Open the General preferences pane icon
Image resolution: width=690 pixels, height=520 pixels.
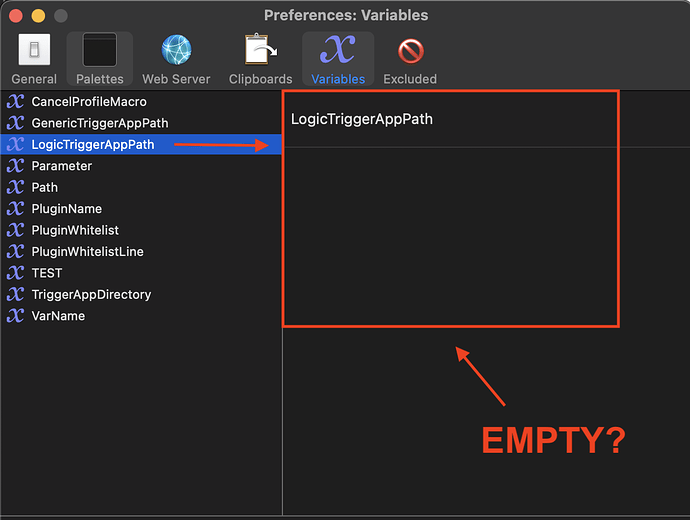pyautogui.click(x=34, y=50)
